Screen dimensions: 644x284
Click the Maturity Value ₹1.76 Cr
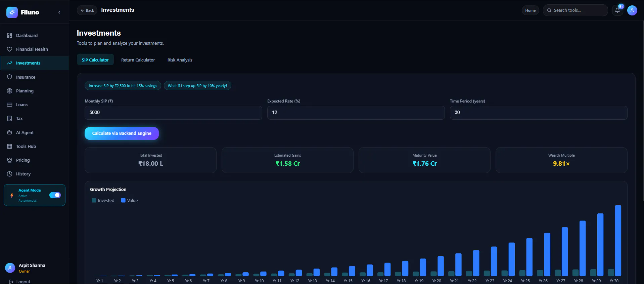tap(425, 164)
